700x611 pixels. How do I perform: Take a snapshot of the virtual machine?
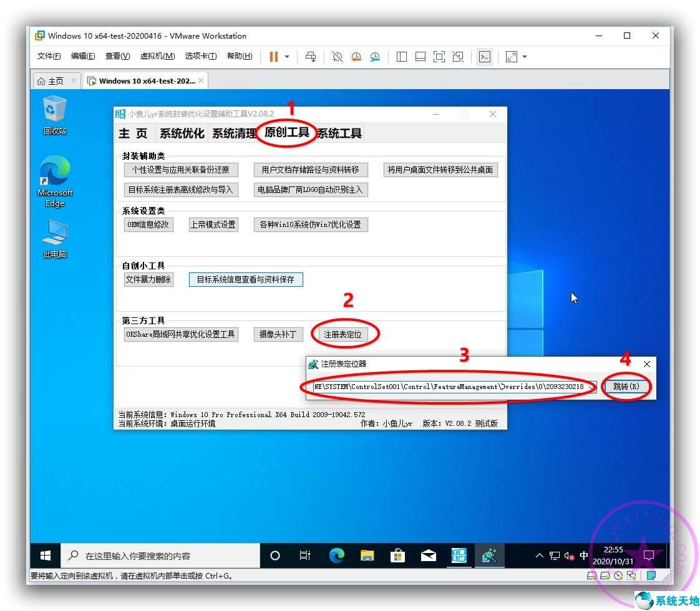pos(337,57)
